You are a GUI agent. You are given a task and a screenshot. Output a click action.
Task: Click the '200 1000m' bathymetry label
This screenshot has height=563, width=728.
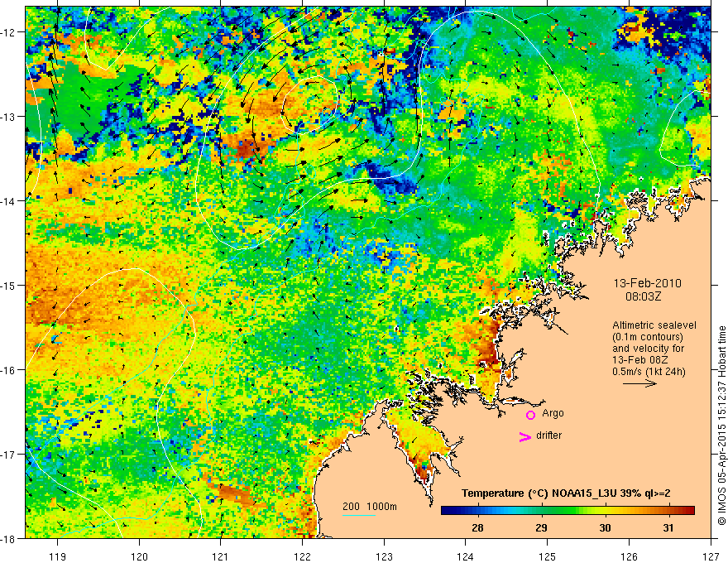pyautogui.click(x=370, y=507)
